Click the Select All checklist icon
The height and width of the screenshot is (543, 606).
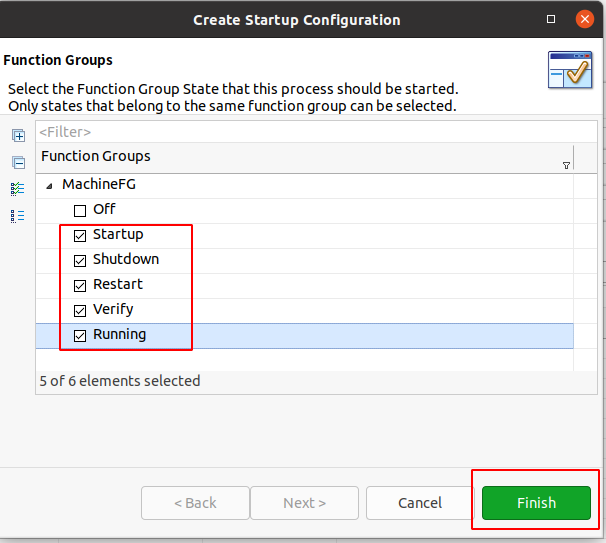pos(17,189)
